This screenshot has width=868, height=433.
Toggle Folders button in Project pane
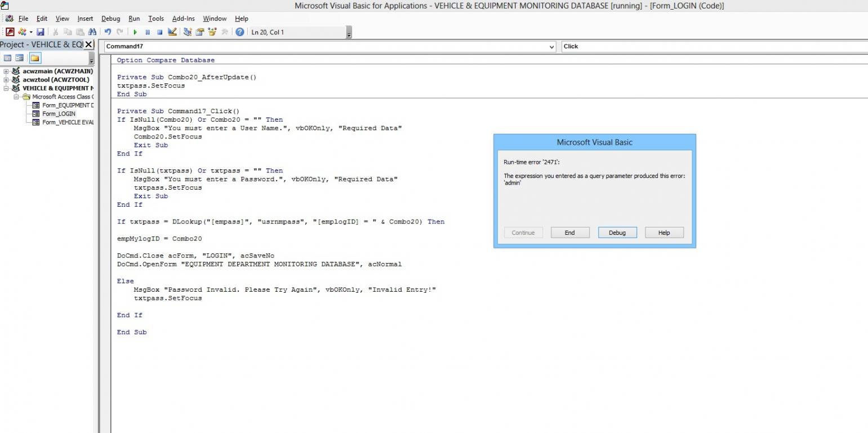tap(35, 58)
